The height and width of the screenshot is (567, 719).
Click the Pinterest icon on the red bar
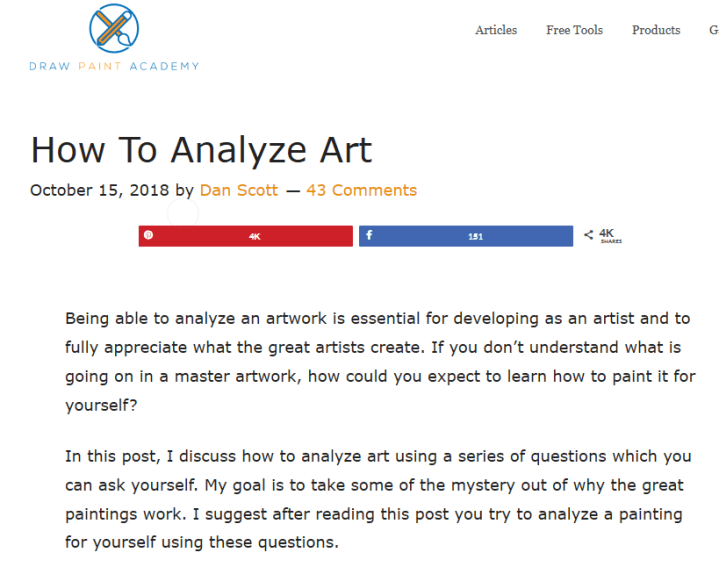click(148, 236)
